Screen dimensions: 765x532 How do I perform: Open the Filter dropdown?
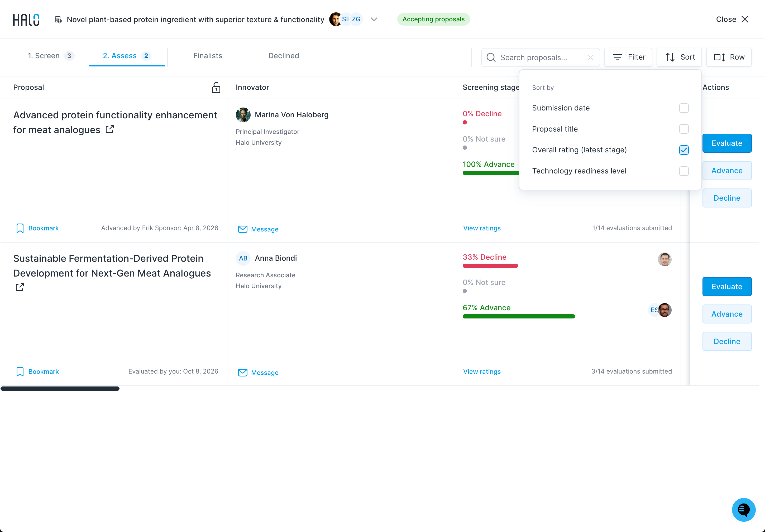tap(628, 57)
